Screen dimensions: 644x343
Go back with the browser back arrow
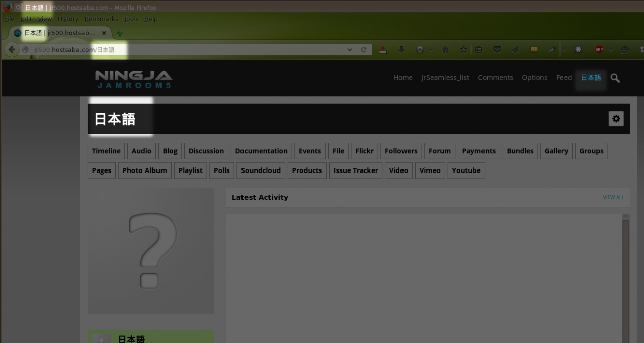tap(11, 50)
